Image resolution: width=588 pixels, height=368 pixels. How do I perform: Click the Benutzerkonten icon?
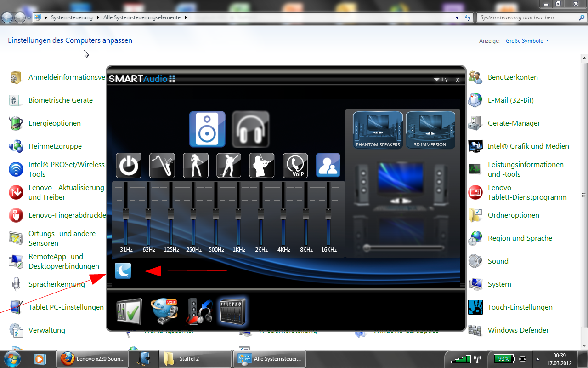point(475,77)
